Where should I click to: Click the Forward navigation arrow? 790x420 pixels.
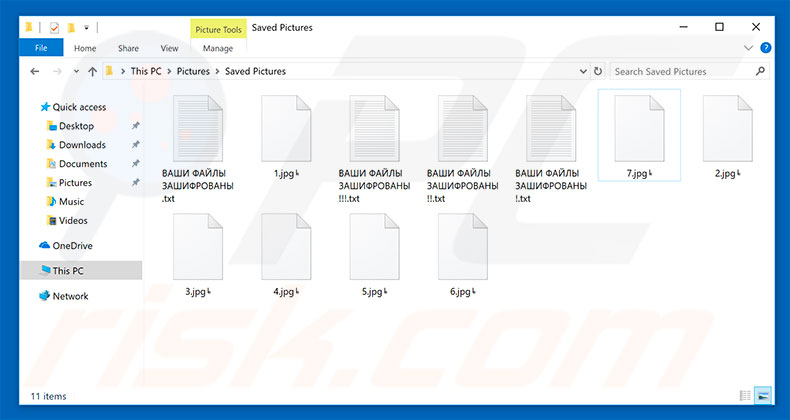coord(57,72)
